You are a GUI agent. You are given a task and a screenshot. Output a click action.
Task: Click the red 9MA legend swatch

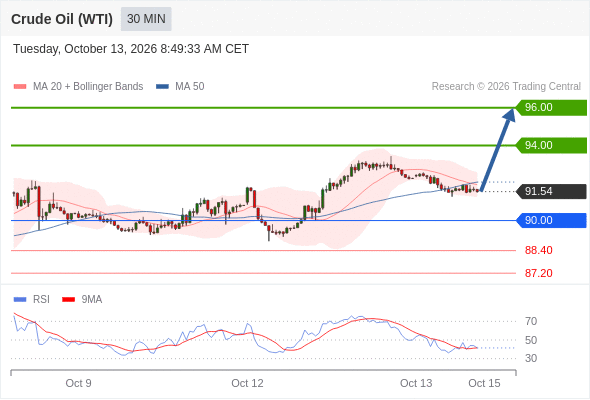[x=68, y=300]
